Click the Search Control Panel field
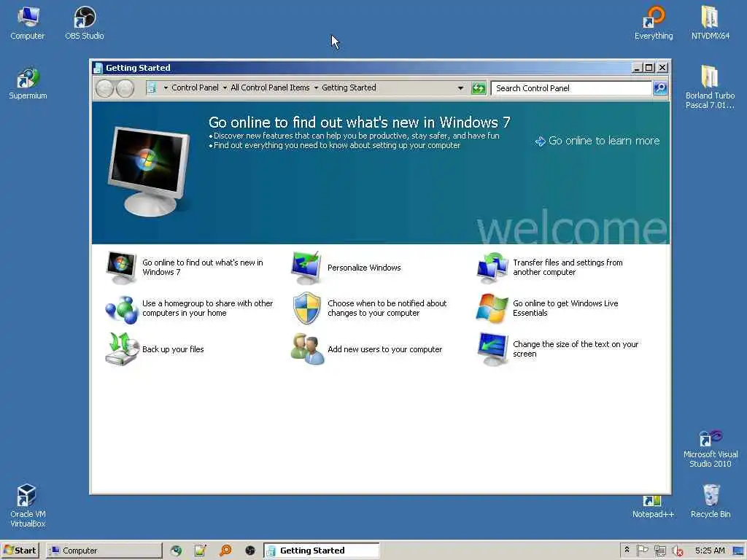 click(x=571, y=88)
